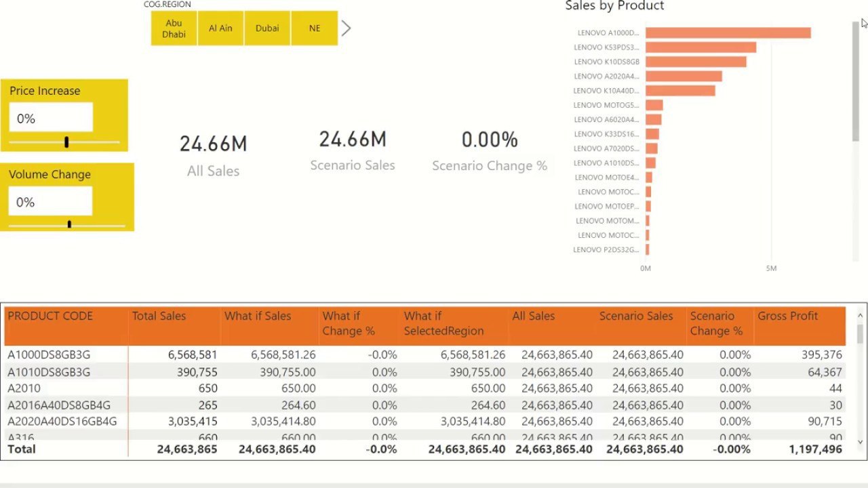
Task: Select the A2010 product row
Action: [425, 388]
